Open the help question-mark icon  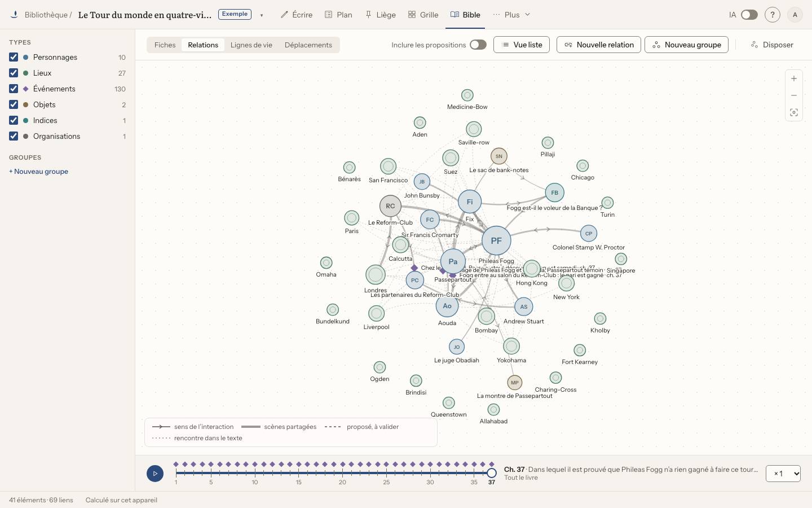pos(773,15)
